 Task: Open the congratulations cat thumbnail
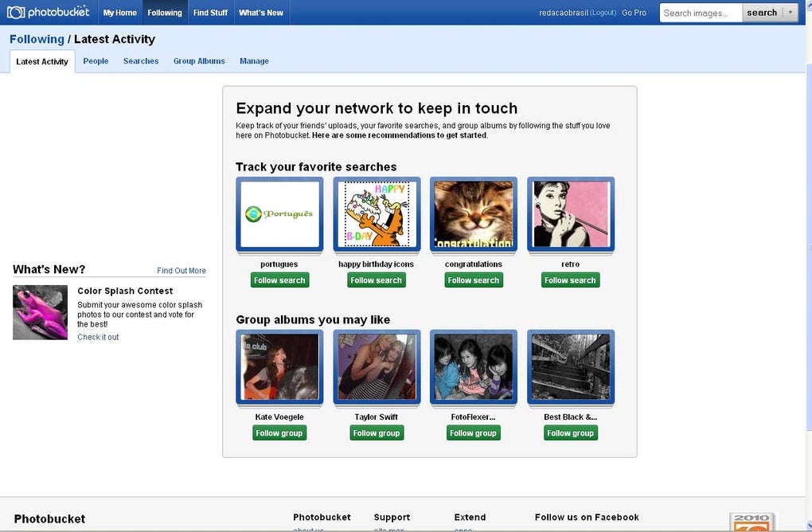[x=474, y=214]
